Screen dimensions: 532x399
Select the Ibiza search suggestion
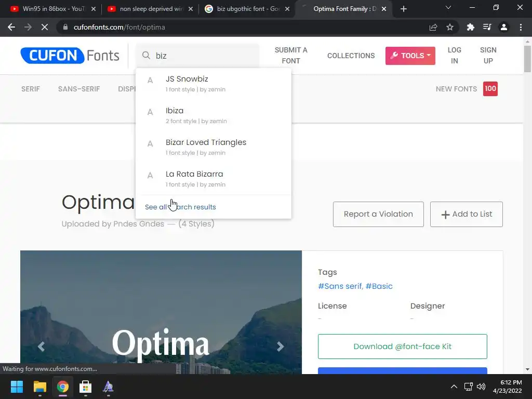pos(213,115)
